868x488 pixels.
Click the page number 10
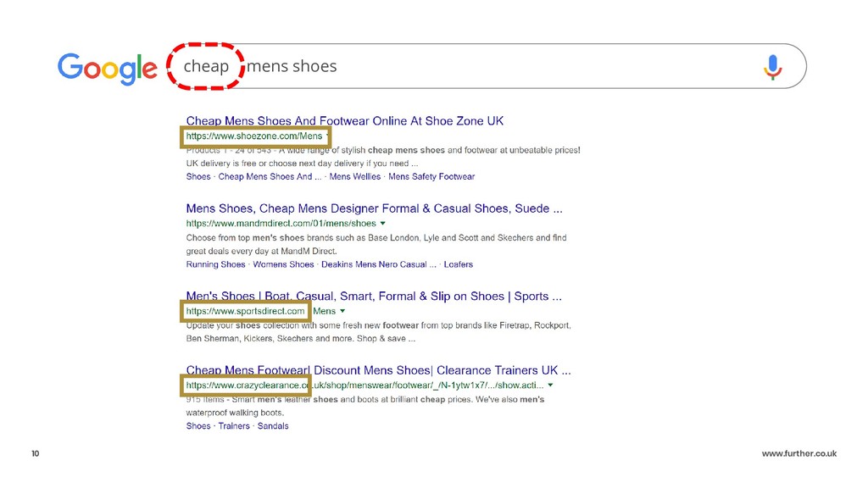36,454
